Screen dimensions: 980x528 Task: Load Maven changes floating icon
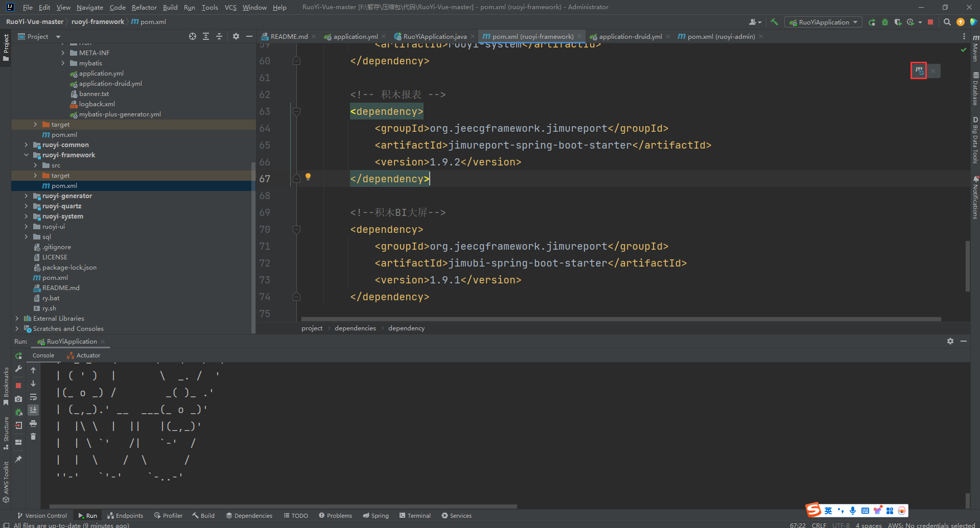[x=919, y=70]
